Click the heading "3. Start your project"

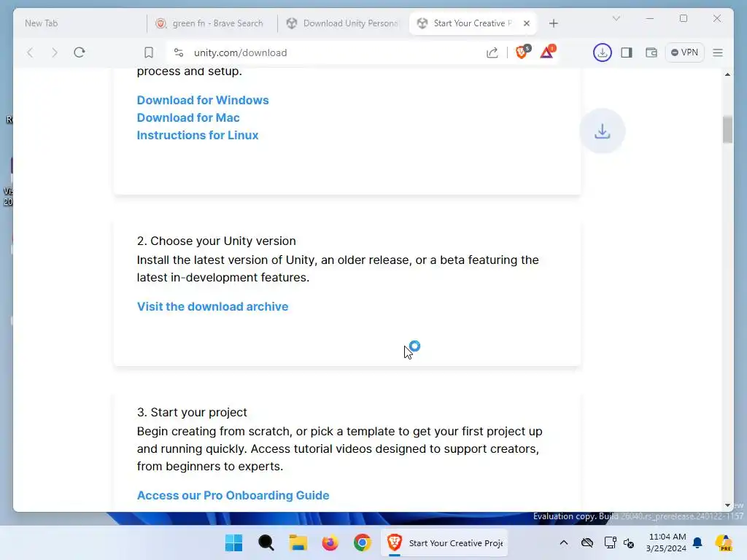(x=192, y=413)
